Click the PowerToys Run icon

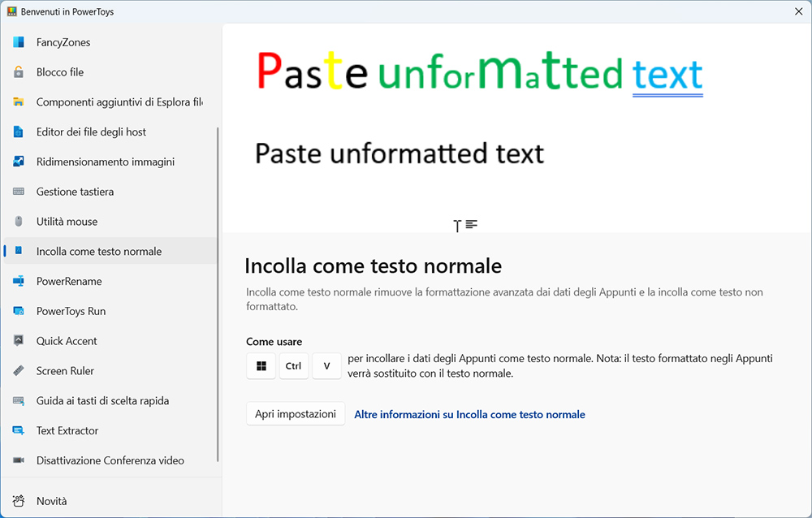click(19, 311)
